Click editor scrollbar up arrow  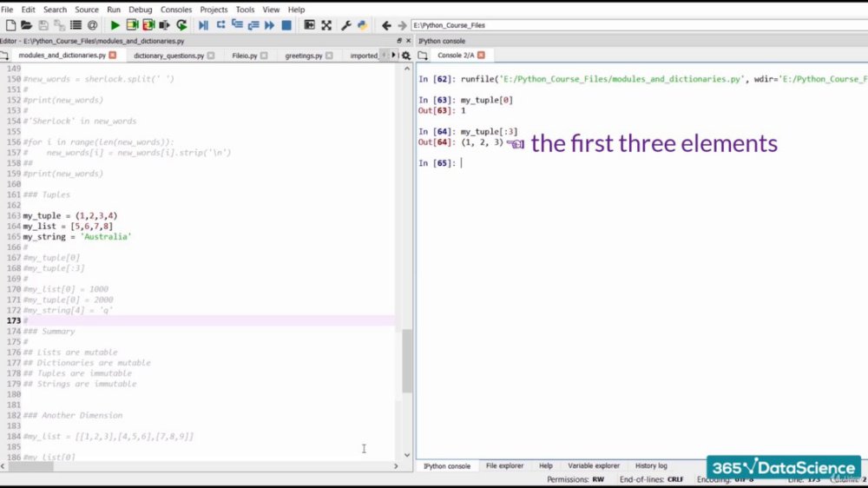tap(407, 69)
